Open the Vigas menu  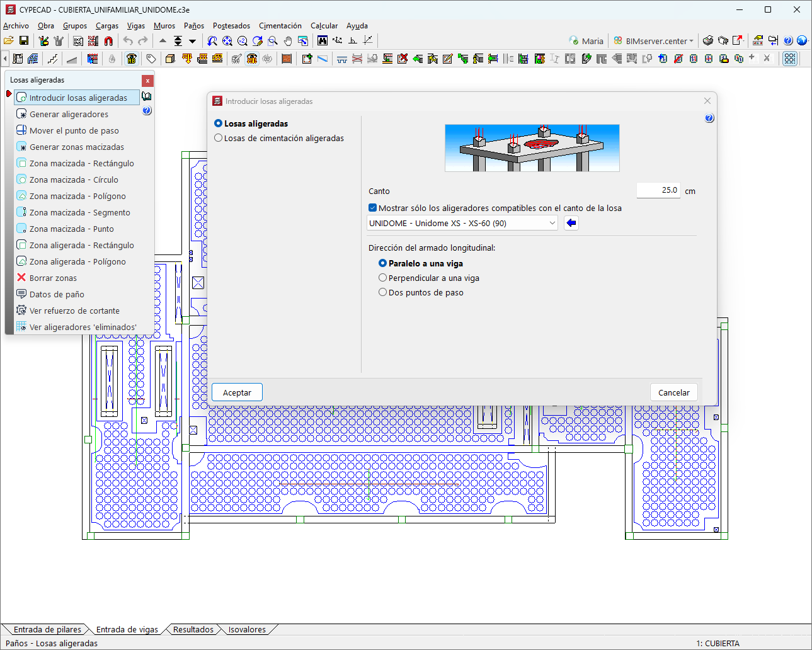(135, 26)
